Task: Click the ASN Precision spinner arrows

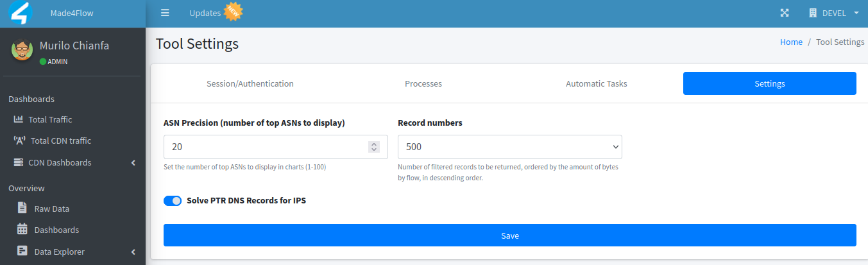Action: 374,147
